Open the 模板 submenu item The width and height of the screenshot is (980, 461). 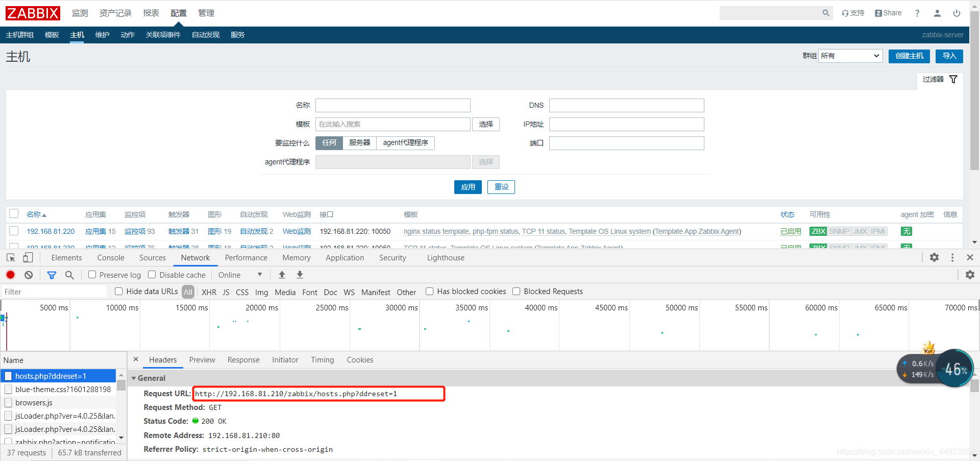(52, 35)
